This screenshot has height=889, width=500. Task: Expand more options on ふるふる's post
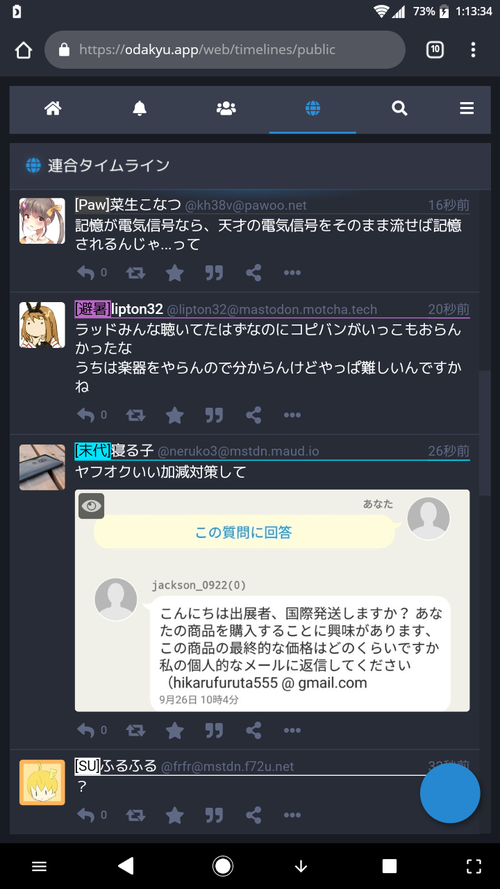pyautogui.click(x=292, y=815)
